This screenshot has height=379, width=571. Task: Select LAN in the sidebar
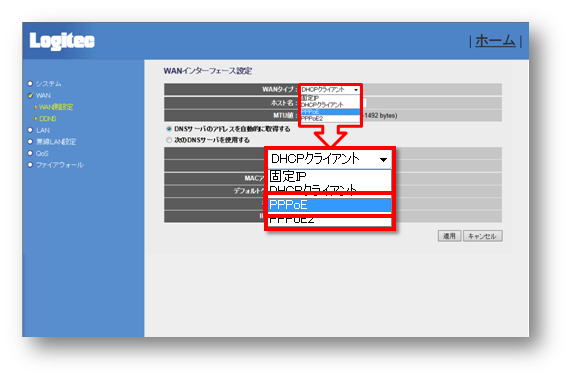tap(43, 130)
